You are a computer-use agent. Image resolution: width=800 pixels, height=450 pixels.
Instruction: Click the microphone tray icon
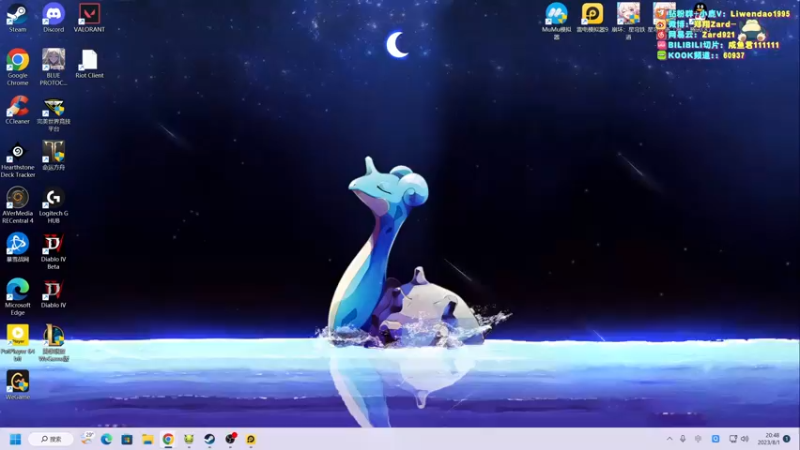click(x=683, y=439)
